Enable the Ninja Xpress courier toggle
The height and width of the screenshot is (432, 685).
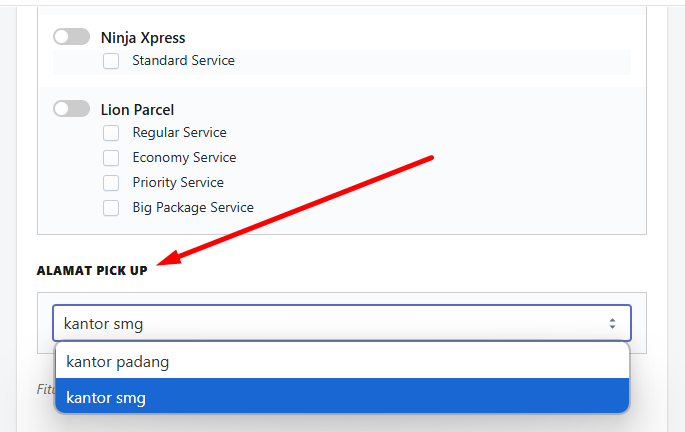72,37
